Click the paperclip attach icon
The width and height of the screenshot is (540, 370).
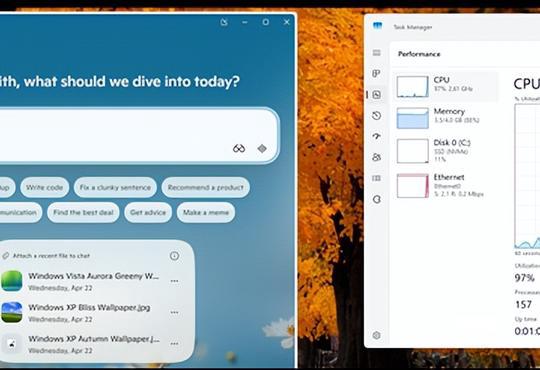(6, 256)
